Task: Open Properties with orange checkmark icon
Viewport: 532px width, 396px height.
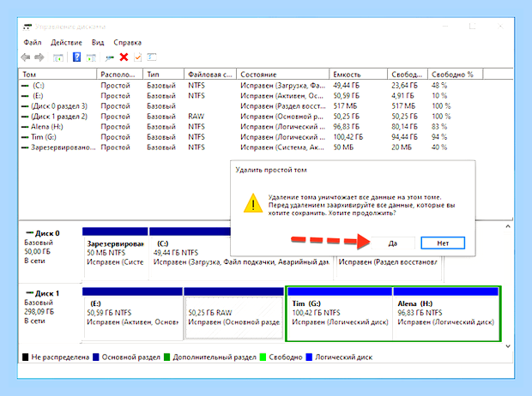Action: pyautogui.click(x=138, y=57)
